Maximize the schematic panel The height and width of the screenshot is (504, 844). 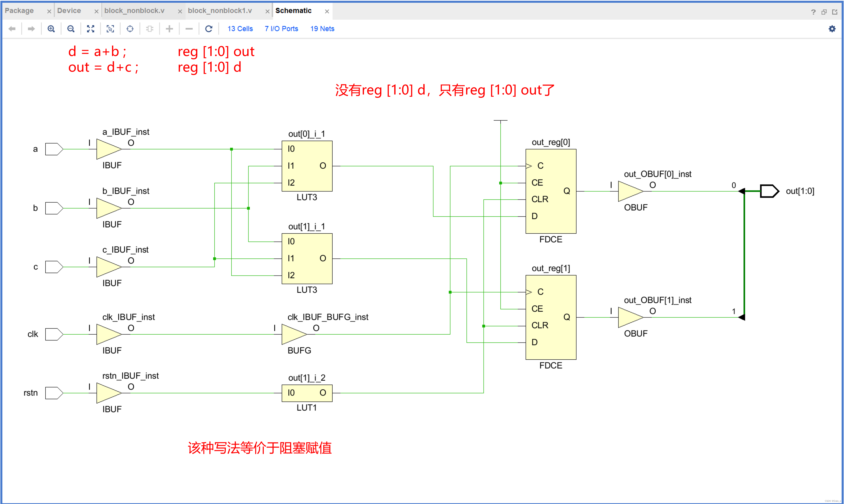(x=834, y=12)
